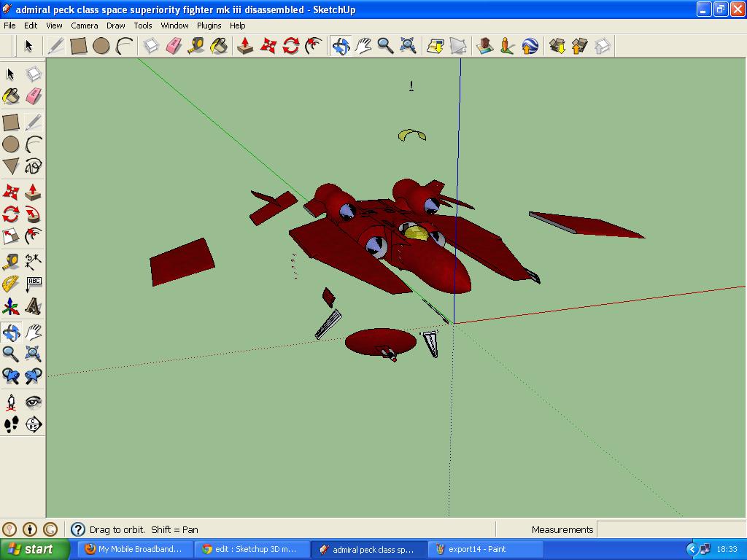Select the Position Camera tool

pos(10,402)
